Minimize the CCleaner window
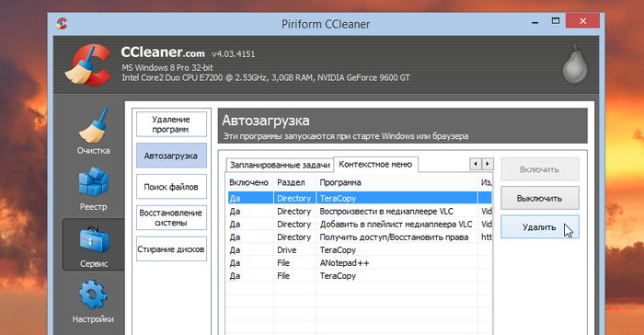This screenshot has width=644, height=335. click(535, 22)
